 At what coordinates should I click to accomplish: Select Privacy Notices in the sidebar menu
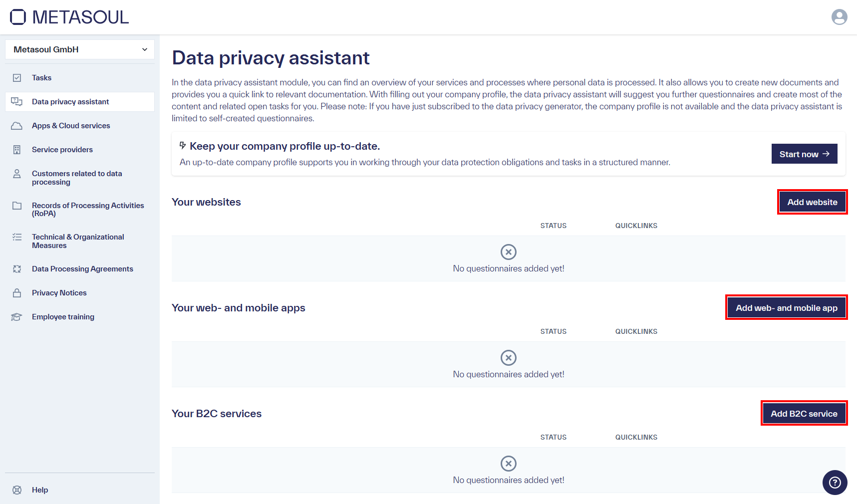click(x=59, y=292)
